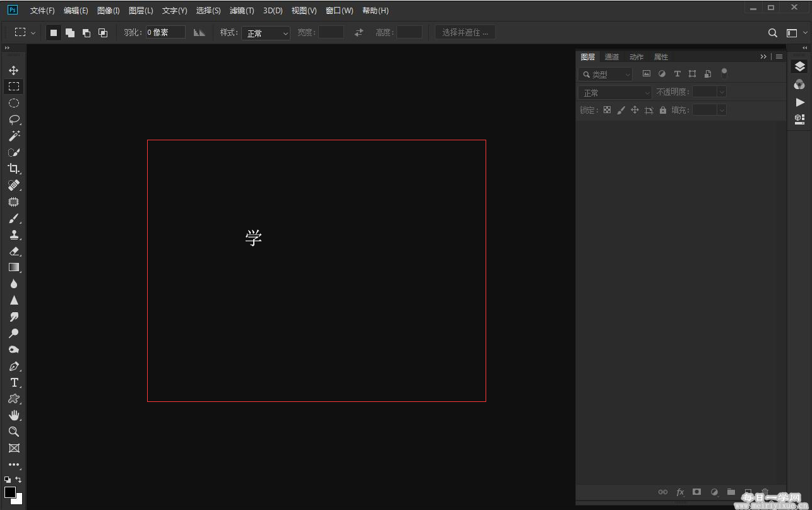Screen dimensions: 812x510
Task: Toggle lock transparent pixels icon
Action: (607, 110)
